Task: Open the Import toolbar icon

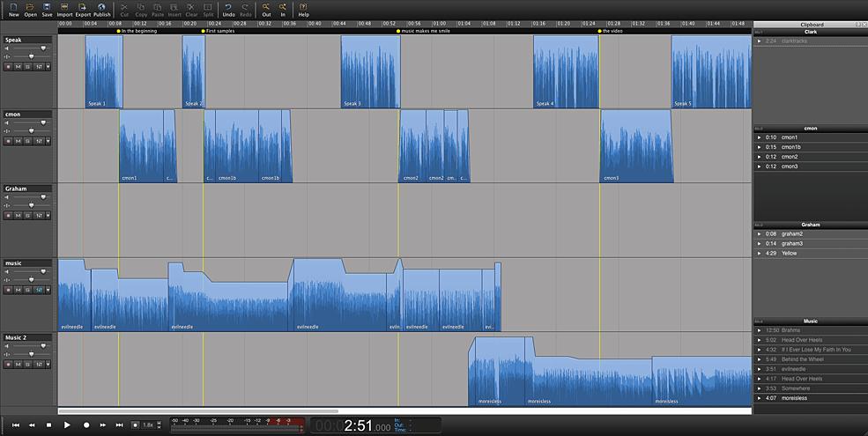Action: [x=64, y=10]
